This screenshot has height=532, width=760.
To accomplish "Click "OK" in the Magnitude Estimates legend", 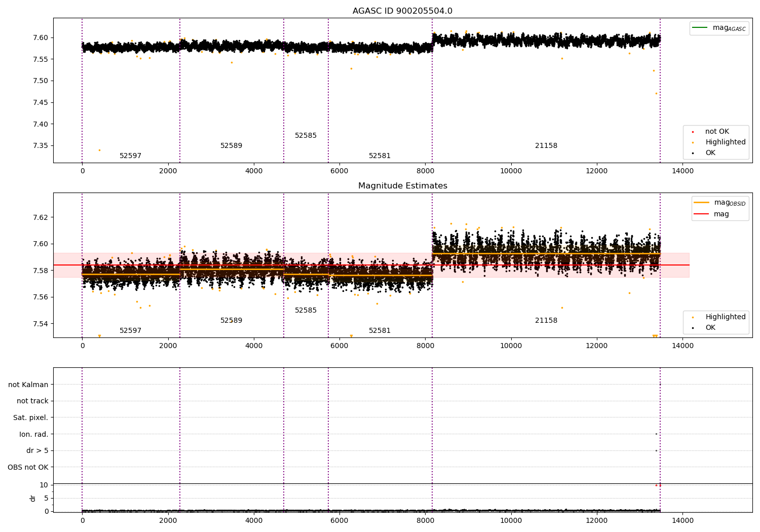I will 710,328.
